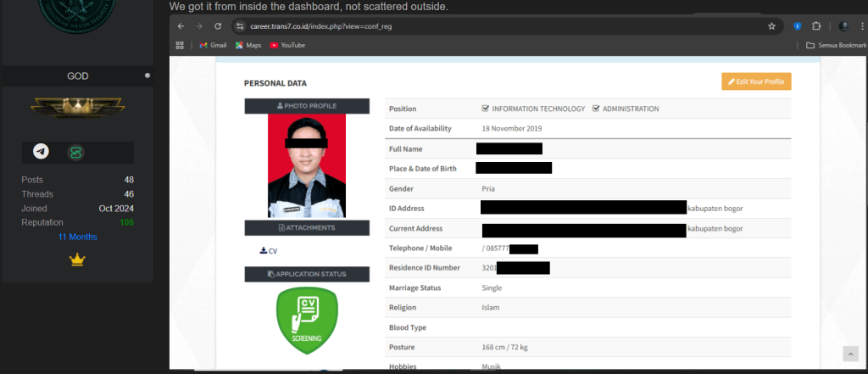The height and width of the screenshot is (374, 868).
Task: Click the green S icon beside Telegram
Action: (x=76, y=153)
